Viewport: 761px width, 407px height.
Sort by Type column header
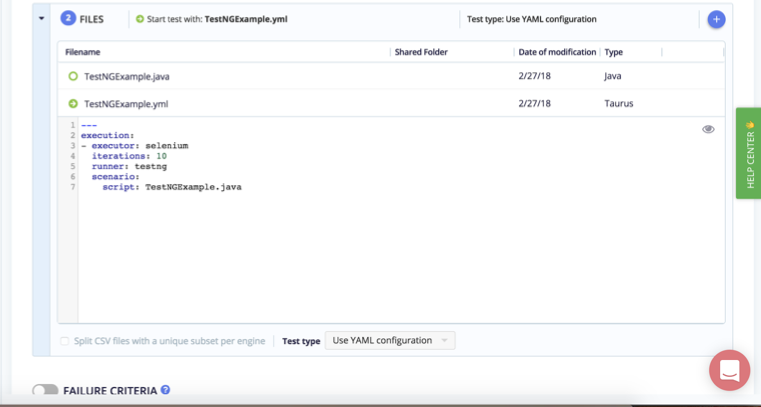[x=613, y=52]
